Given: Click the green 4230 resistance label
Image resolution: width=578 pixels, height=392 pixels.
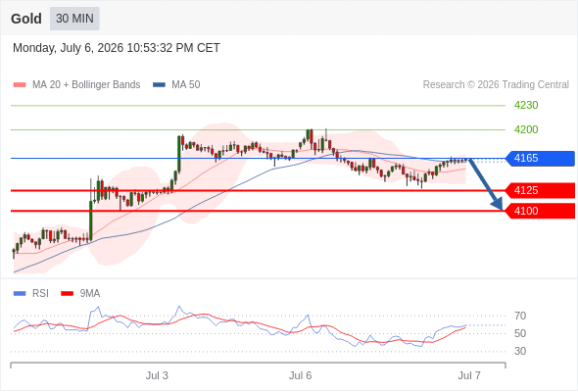Looking at the screenshot, I should pyautogui.click(x=526, y=106).
